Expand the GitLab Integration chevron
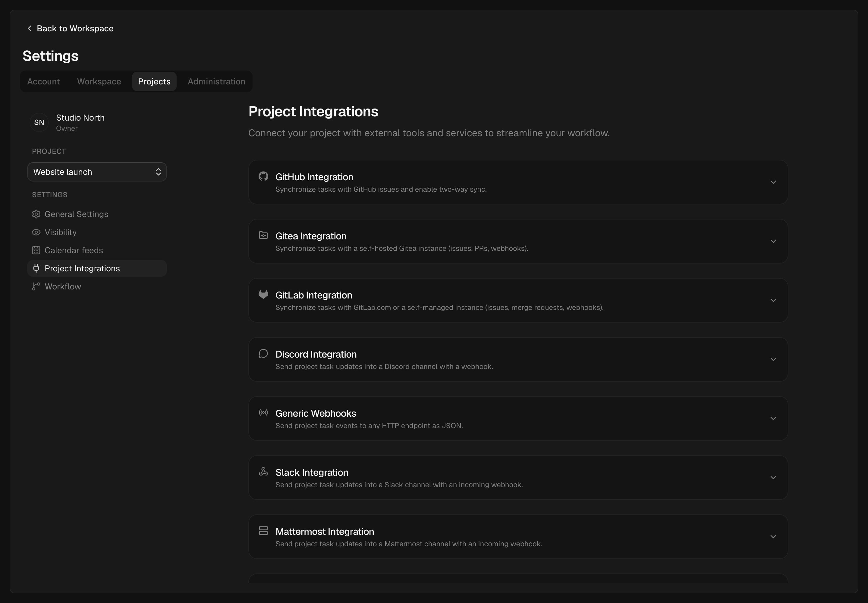 pyautogui.click(x=773, y=300)
